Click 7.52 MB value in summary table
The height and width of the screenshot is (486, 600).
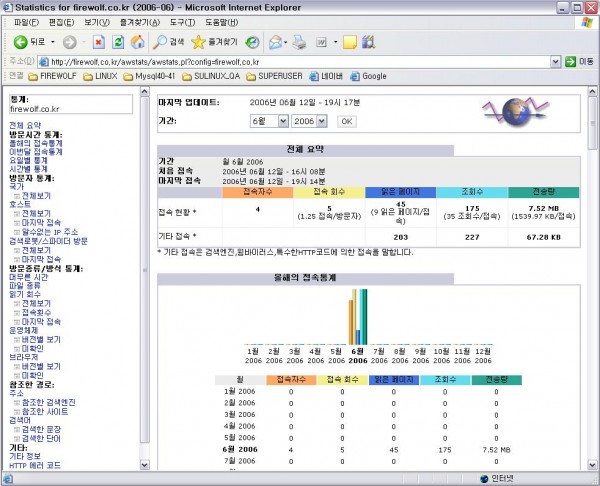(543, 209)
